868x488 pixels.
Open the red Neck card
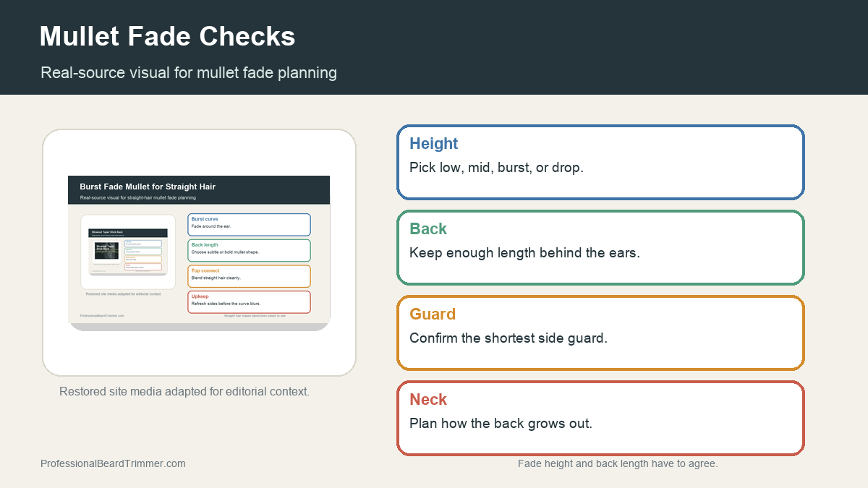(x=600, y=418)
